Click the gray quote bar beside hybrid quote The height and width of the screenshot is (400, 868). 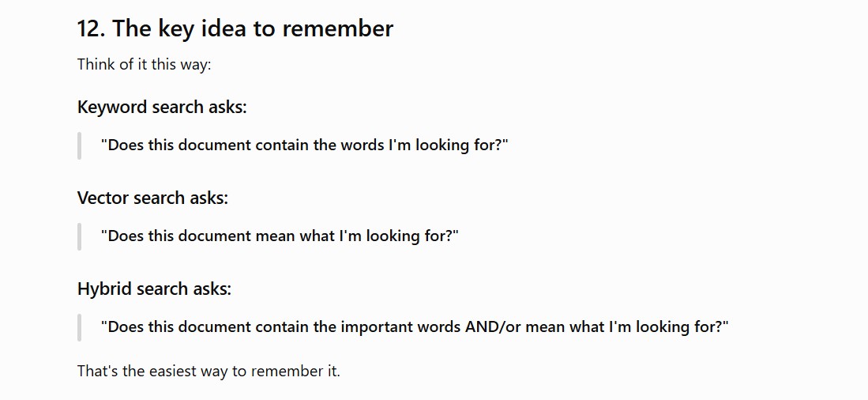click(x=79, y=327)
